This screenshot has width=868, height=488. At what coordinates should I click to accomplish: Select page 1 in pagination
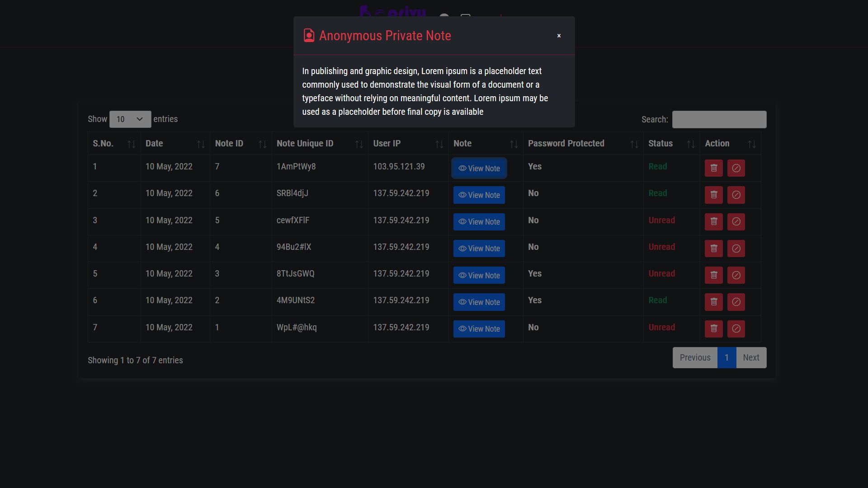[x=726, y=358]
